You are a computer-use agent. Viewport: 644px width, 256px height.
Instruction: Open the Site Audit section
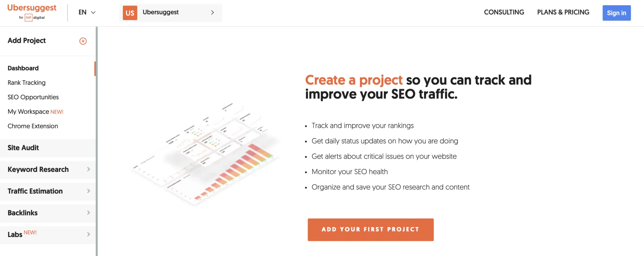point(23,148)
